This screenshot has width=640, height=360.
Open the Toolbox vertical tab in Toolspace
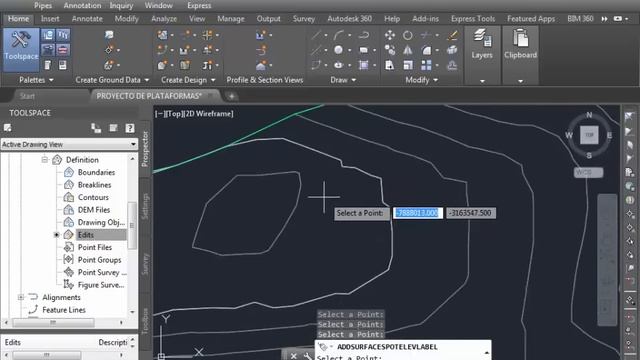[144, 322]
